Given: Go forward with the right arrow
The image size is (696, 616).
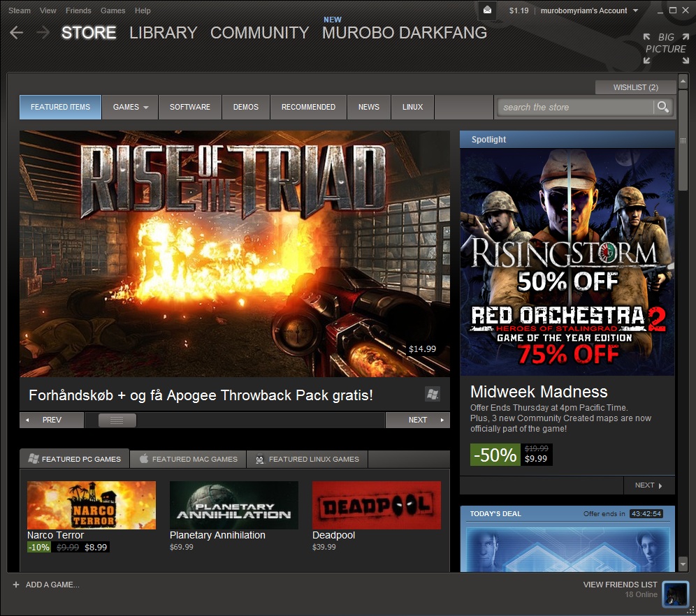Looking at the screenshot, I should coord(43,32).
